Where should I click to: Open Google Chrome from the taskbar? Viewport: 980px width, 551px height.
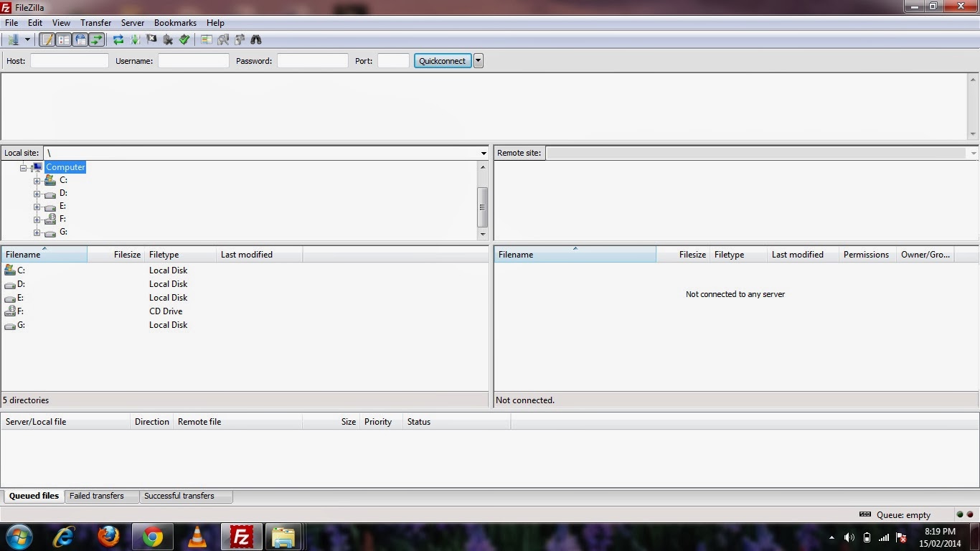(x=153, y=537)
